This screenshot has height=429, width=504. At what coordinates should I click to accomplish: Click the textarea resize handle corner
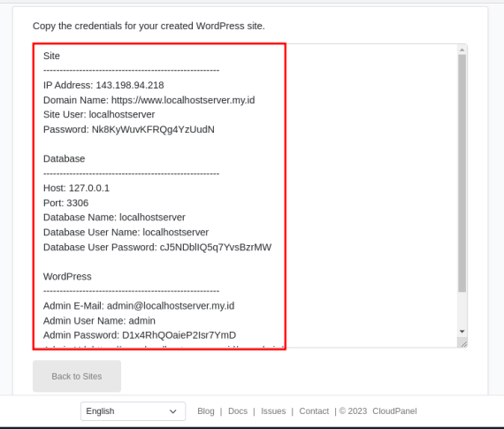tap(463, 344)
